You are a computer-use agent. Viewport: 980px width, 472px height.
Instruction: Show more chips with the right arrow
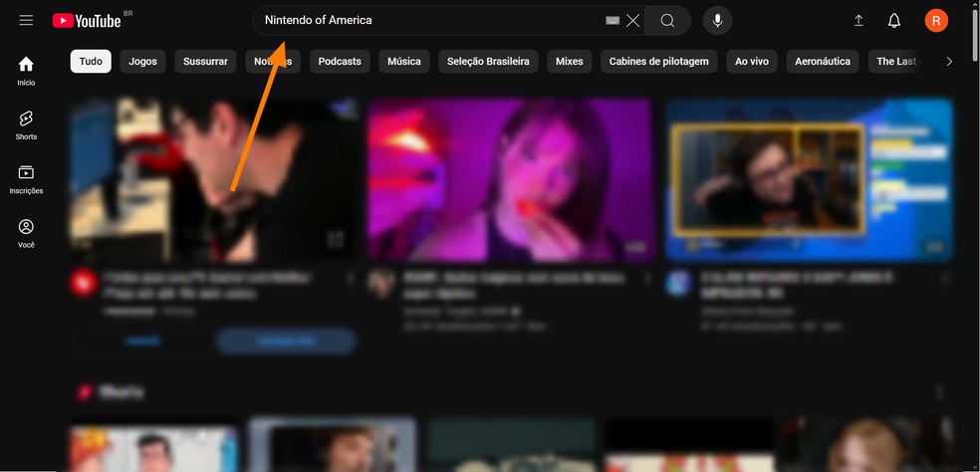949,62
